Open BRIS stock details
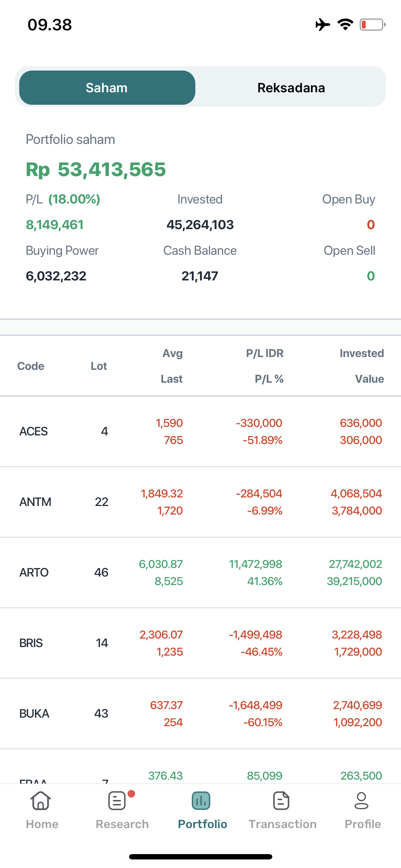 [200, 643]
